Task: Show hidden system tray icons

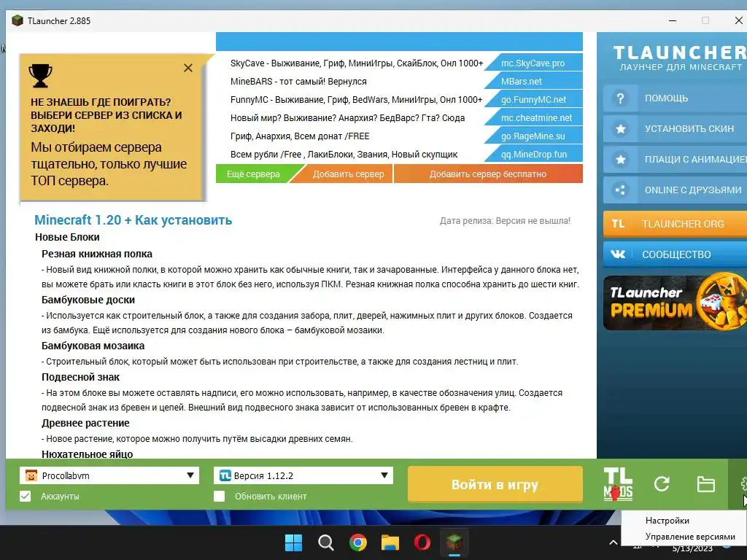Action: pyautogui.click(x=613, y=542)
